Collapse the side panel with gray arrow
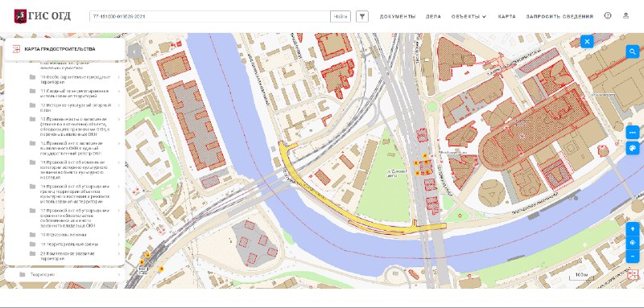 (x=134, y=51)
